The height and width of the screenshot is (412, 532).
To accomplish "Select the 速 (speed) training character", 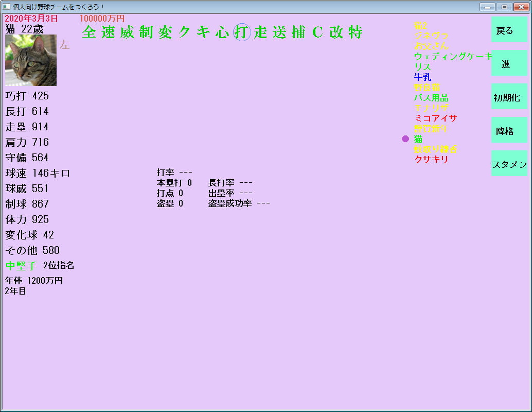I will (108, 32).
